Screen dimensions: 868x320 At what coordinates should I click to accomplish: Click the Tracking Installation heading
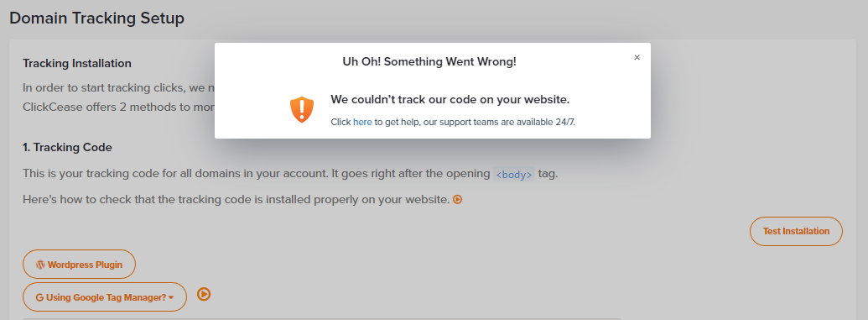77,63
